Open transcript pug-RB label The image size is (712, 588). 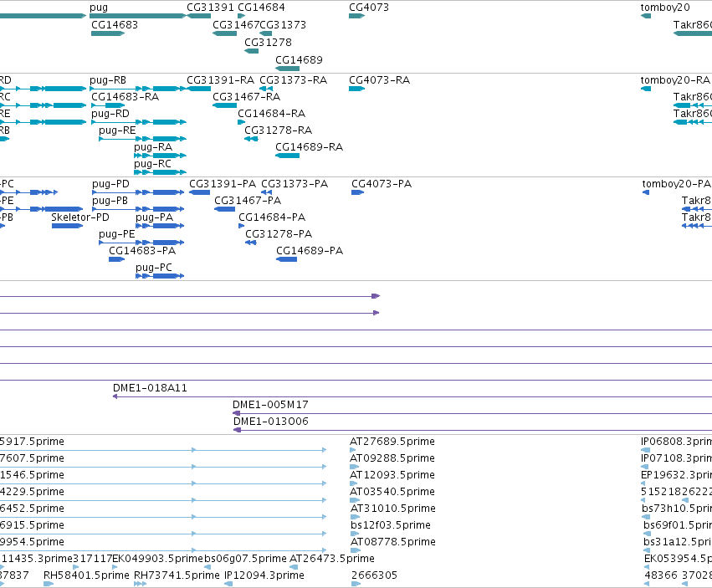tap(108, 80)
